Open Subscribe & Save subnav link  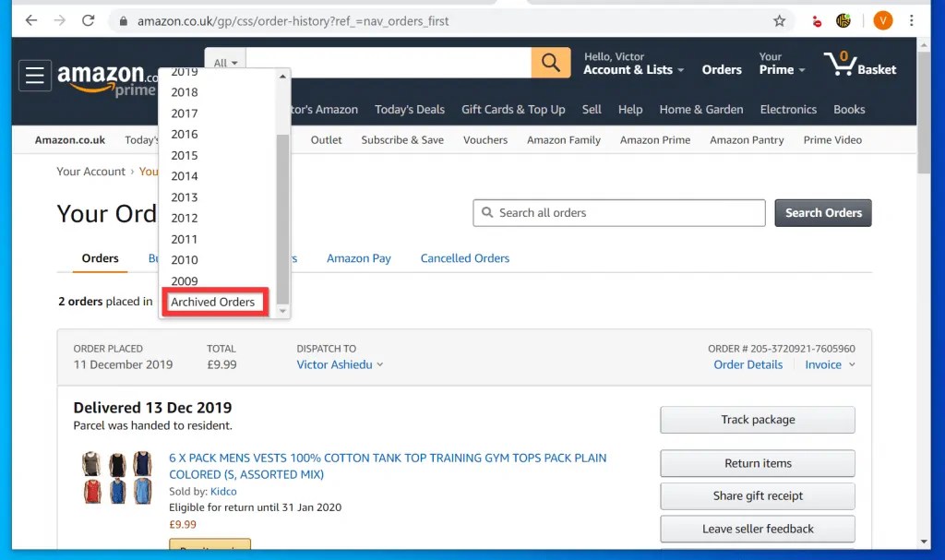(x=402, y=140)
